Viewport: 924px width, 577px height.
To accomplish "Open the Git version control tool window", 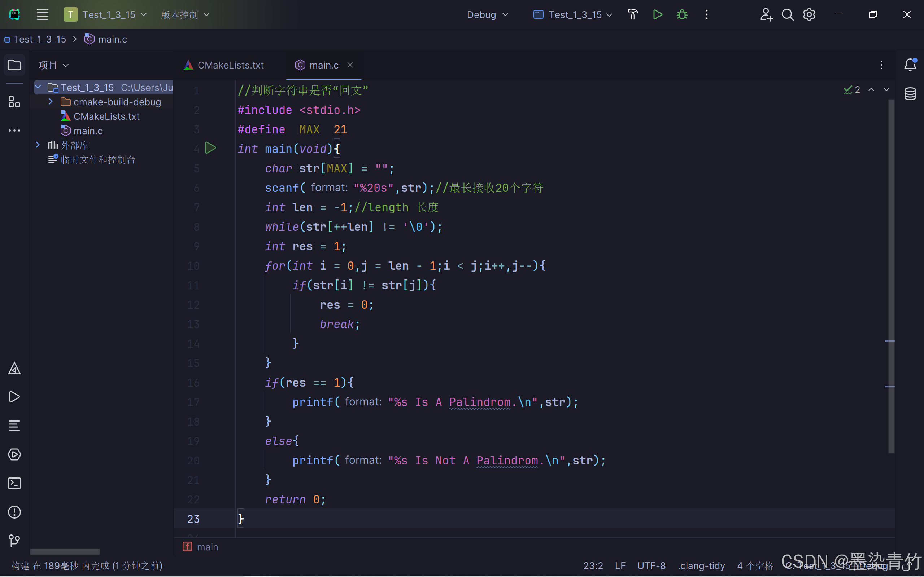I will [x=14, y=540].
